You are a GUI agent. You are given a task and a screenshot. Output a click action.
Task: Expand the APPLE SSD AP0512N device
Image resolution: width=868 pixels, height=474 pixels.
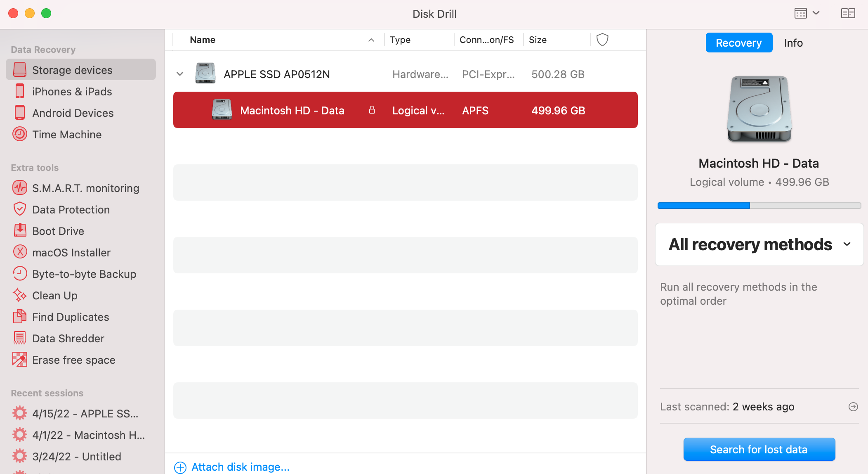[179, 74]
